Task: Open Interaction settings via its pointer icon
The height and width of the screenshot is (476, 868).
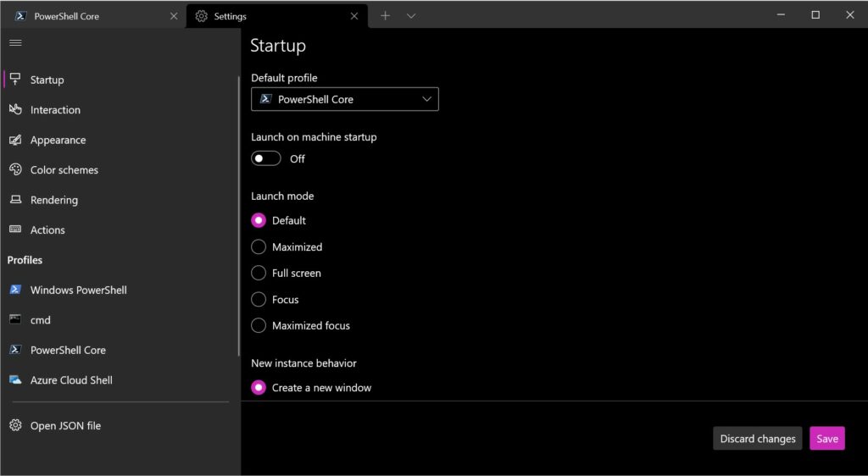Action: (15, 110)
